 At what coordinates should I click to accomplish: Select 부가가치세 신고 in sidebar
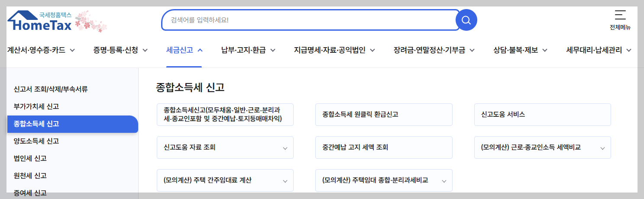click(36, 106)
